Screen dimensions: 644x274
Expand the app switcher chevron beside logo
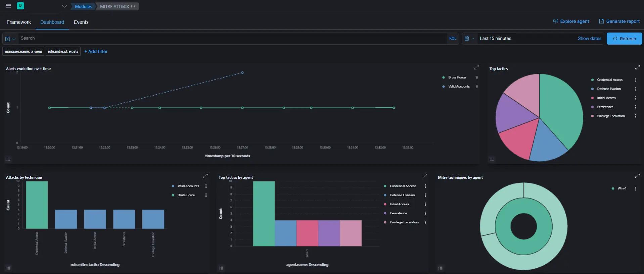click(x=64, y=6)
